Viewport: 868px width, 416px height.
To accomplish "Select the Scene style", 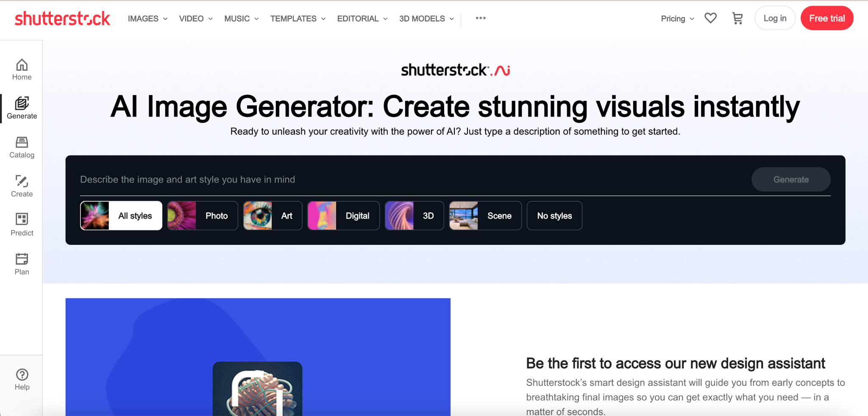I will tap(485, 216).
